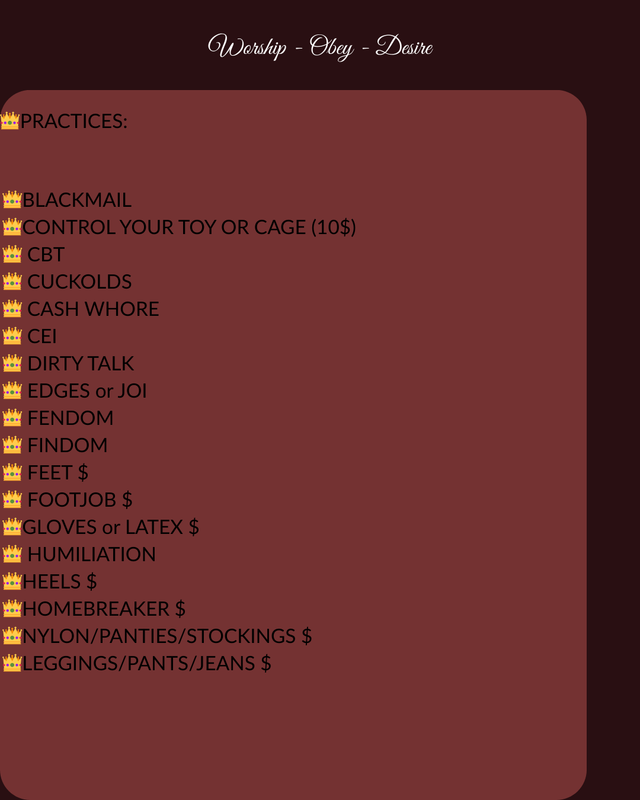Click the 'Worship - Obey - Desire' title

point(320,47)
